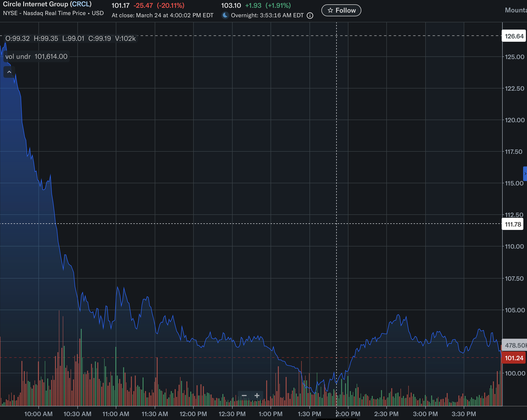The width and height of the screenshot is (527, 420).
Task: Click the 478.50k volume axis label
Action: (x=515, y=345)
